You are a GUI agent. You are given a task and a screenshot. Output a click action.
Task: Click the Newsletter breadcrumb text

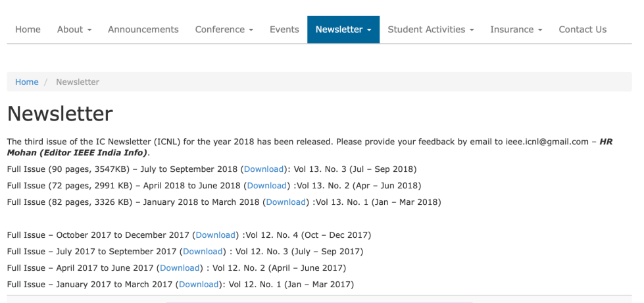(78, 82)
